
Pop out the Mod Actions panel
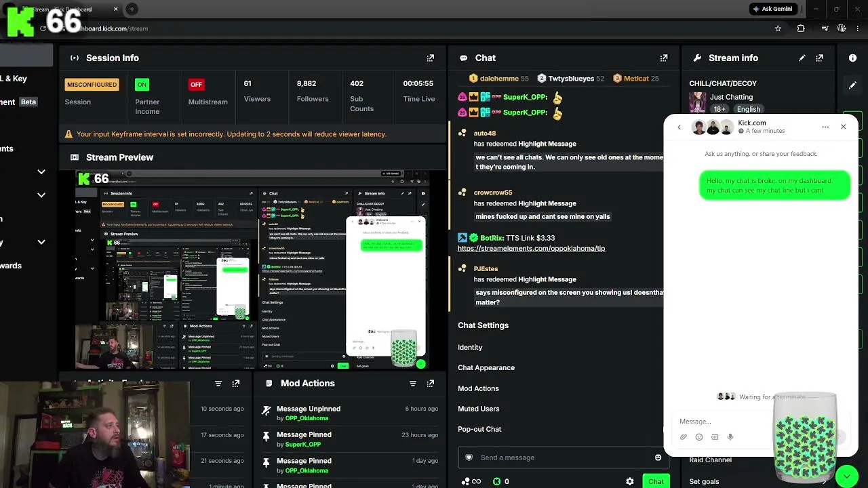(x=431, y=384)
